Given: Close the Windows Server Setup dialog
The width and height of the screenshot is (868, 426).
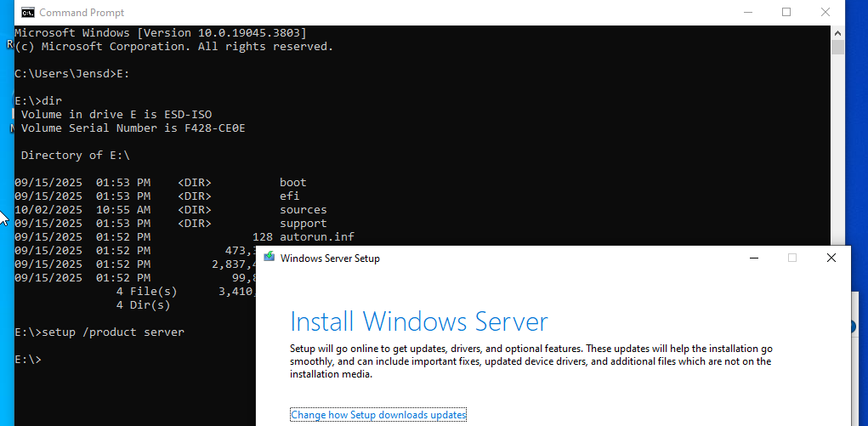Looking at the screenshot, I should (x=831, y=258).
